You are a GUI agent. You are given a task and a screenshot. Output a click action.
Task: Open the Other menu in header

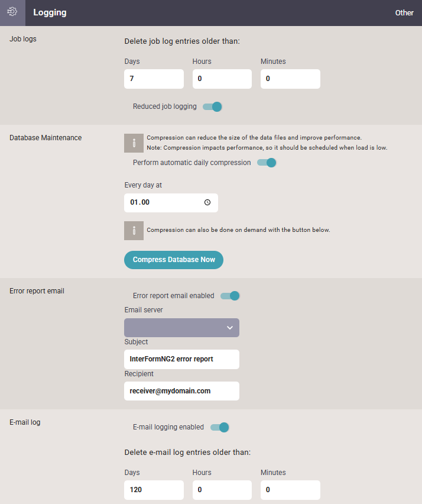click(x=404, y=13)
